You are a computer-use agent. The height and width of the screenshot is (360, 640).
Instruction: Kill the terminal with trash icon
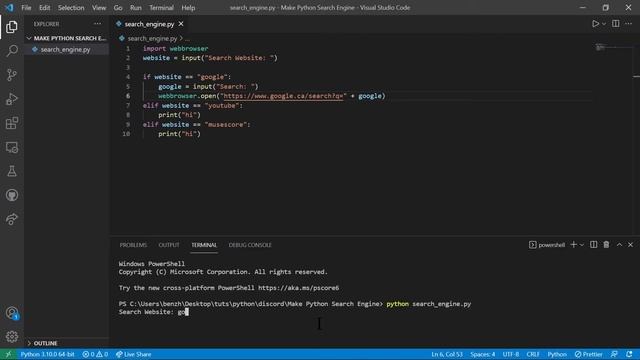tap(606, 244)
